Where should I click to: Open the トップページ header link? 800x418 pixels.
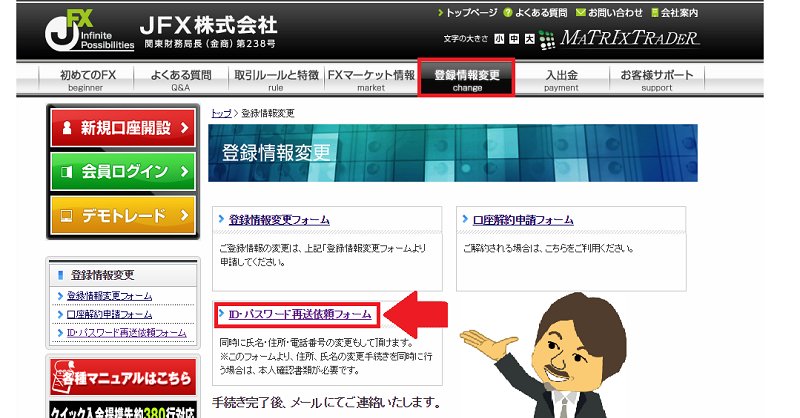pyautogui.click(x=467, y=13)
